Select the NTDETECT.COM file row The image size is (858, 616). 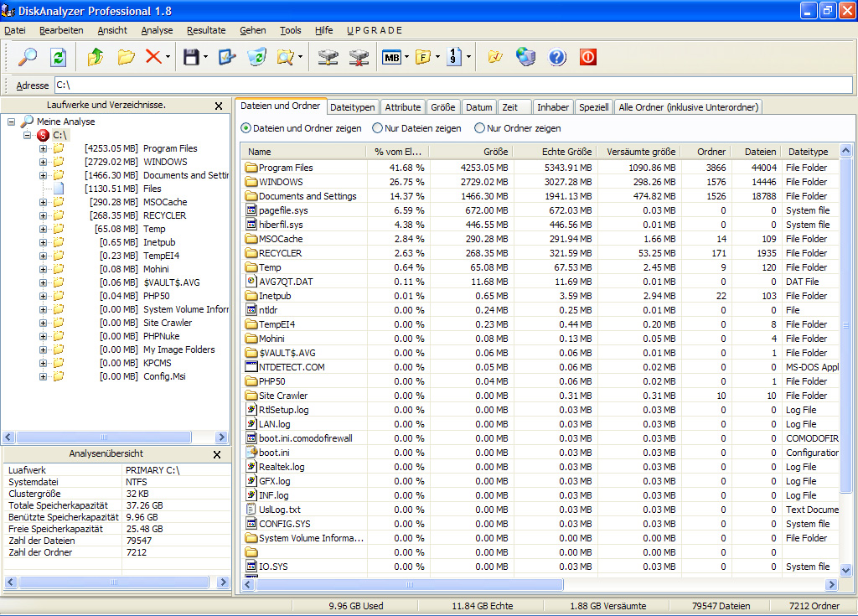click(x=542, y=367)
